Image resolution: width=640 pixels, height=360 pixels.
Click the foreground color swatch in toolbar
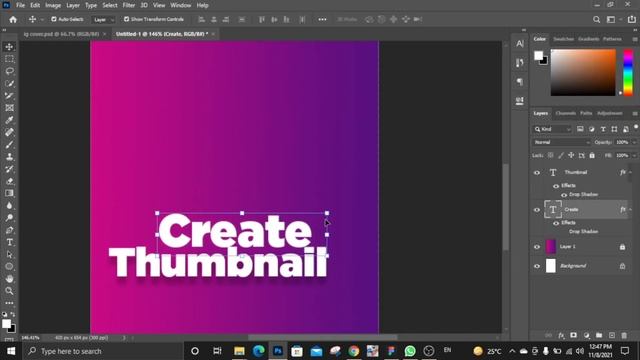(x=6, y=324)
